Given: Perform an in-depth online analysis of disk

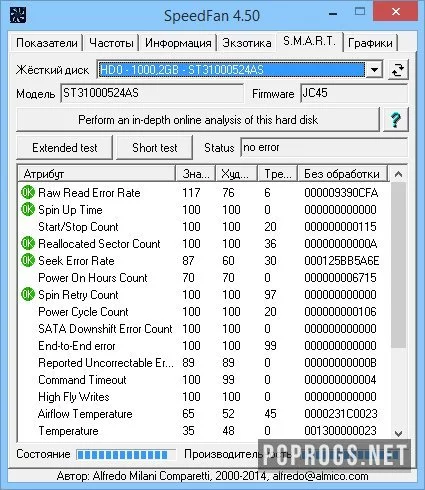Looking at the screenshot, I should [198, 120].
